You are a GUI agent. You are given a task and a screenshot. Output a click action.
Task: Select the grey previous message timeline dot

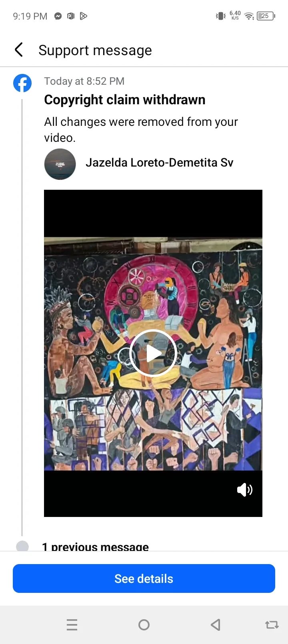[22, 546]
